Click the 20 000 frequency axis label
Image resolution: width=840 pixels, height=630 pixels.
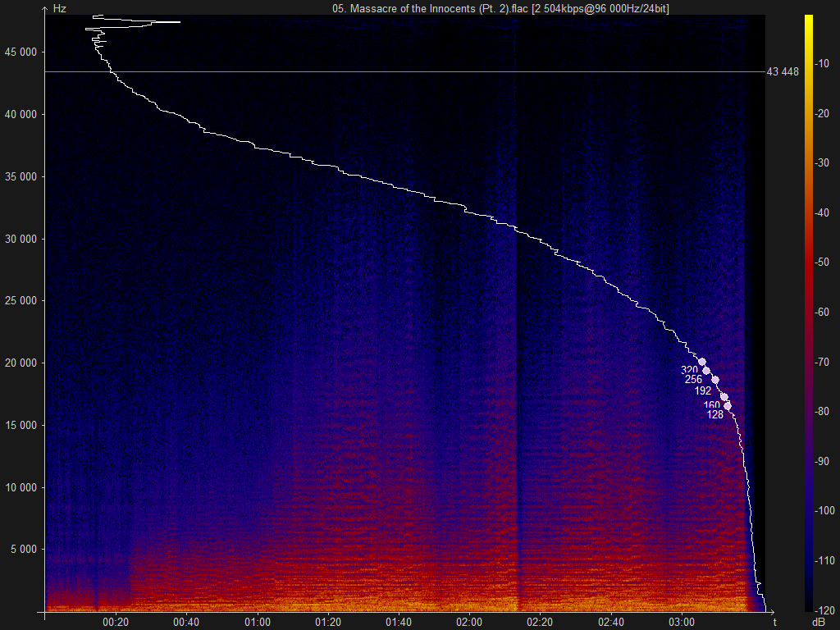(21, 363)
